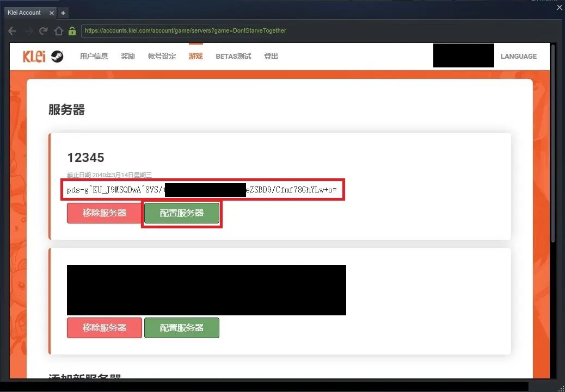Click the home icon in the browser toolbar
This screenshot has width=565, height=392.
click(58, 31)
